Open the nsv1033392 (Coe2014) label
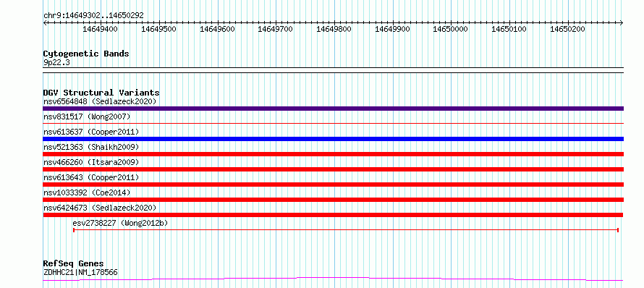Image resolution: width=644 pixels, height=288 pixels. coord(87,192)
